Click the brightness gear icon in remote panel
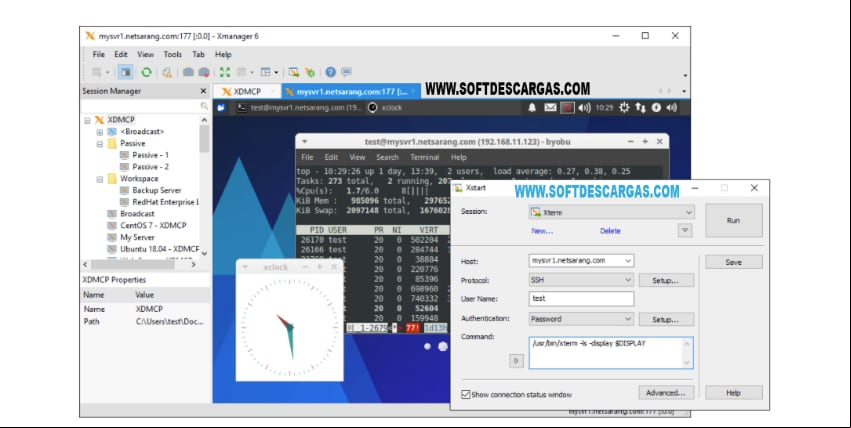 [x=624, y=107]
